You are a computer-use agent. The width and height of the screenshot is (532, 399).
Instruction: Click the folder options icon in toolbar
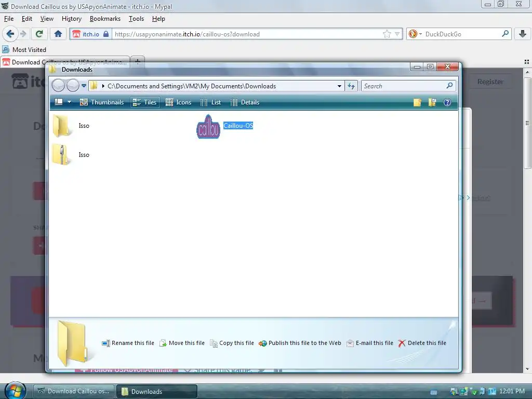432,102
